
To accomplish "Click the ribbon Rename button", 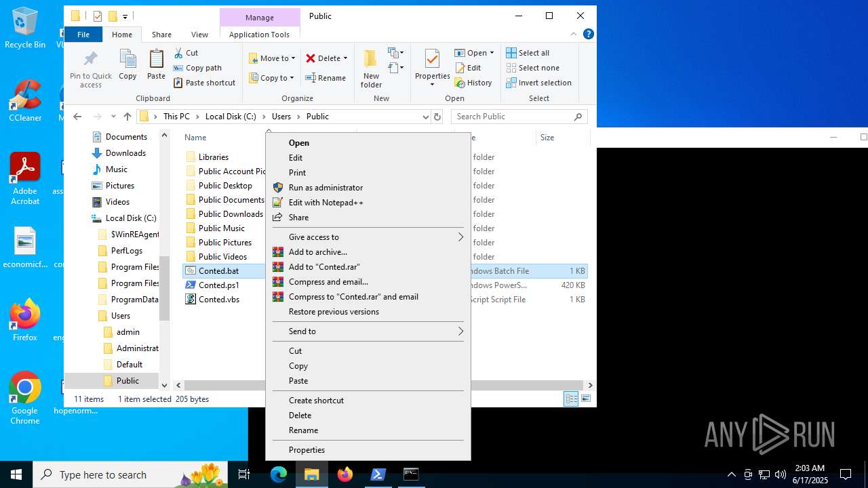I will 325,78.
